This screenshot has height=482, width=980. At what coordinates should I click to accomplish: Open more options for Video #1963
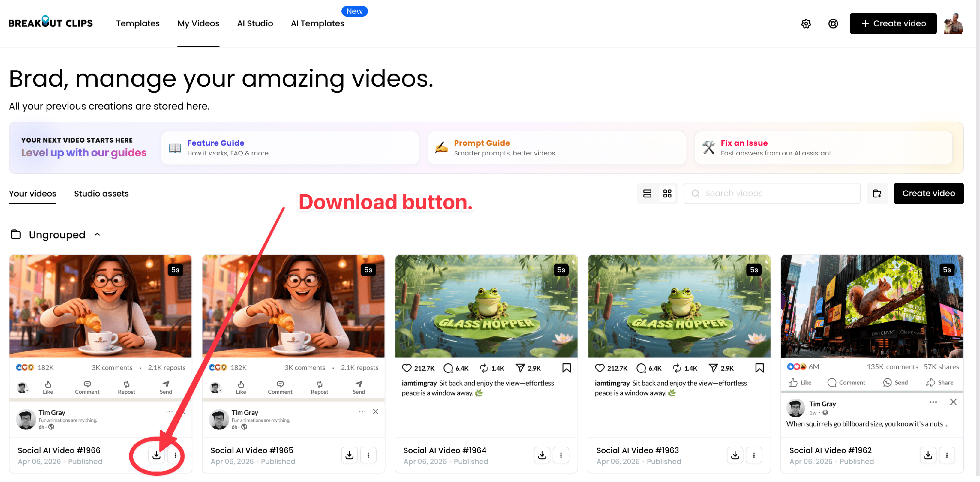pos(754,455)
